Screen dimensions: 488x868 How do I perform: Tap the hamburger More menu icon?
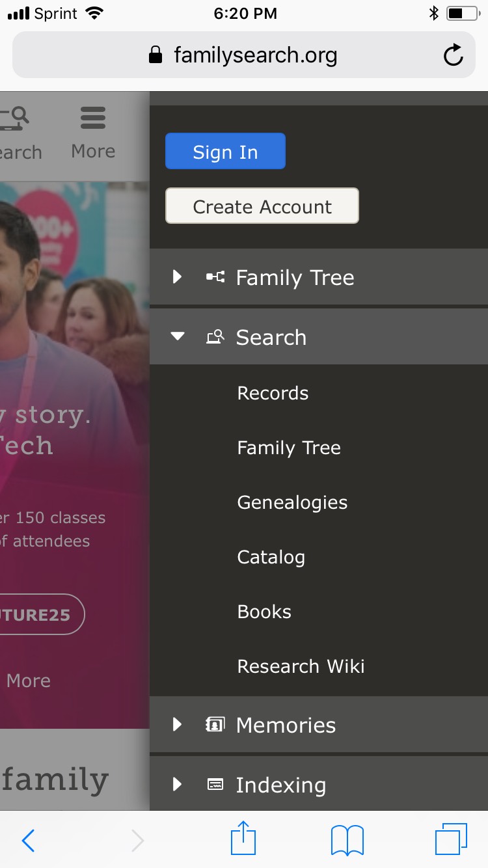point(93,118)
